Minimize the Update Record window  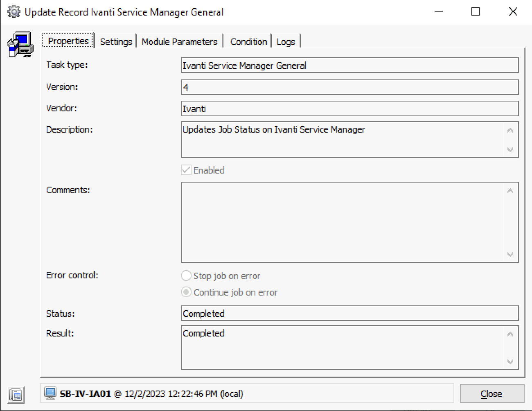439,12
